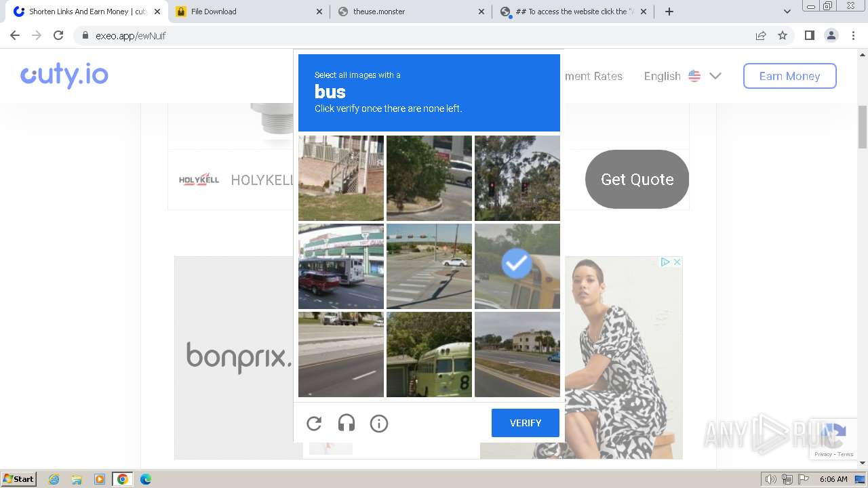Open Chrome profile avatar
This screenshot has height=488, width=868.
click(831, 35)
